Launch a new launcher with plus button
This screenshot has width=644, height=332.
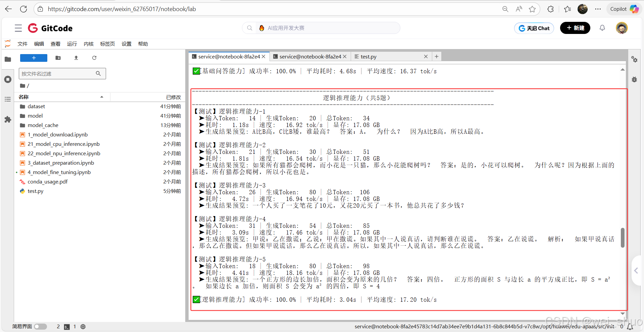click(x=34, y=58)
